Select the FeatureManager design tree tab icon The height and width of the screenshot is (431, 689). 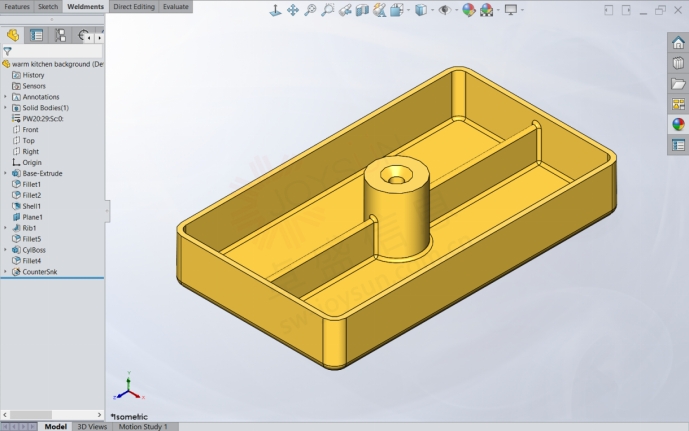13,35
